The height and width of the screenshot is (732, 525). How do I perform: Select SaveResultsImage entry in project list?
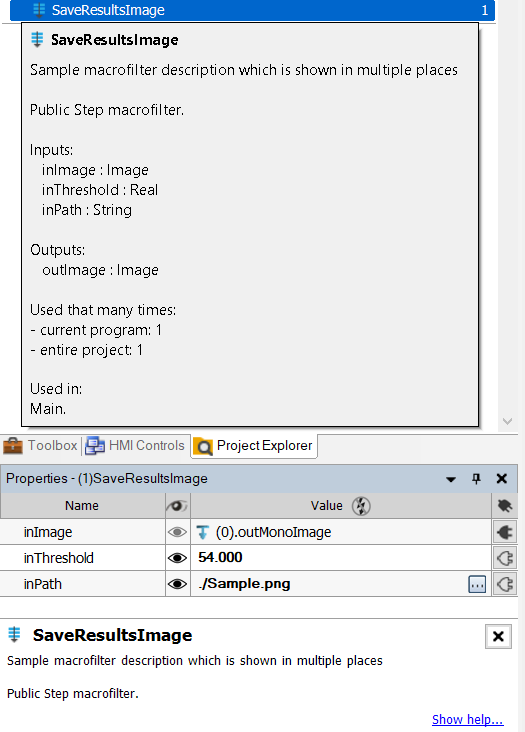pos(252,10)
